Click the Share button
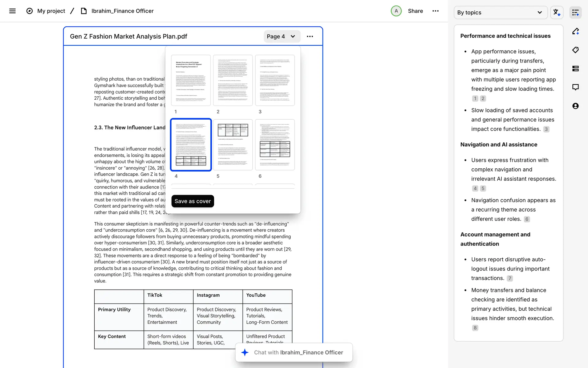 coord(415,11)
